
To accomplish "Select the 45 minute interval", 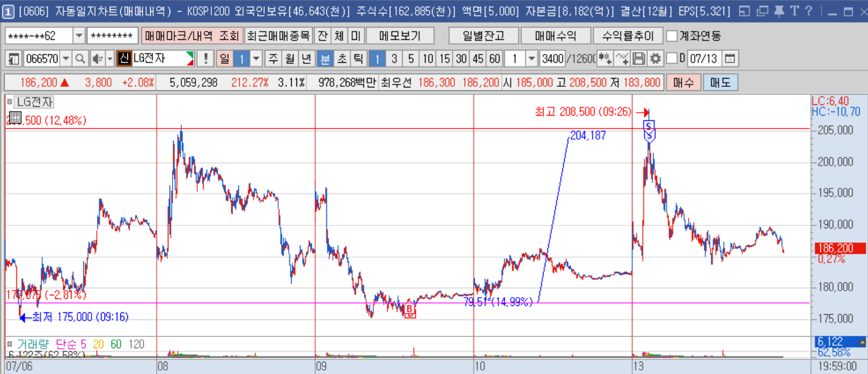I will click(478, 59).
